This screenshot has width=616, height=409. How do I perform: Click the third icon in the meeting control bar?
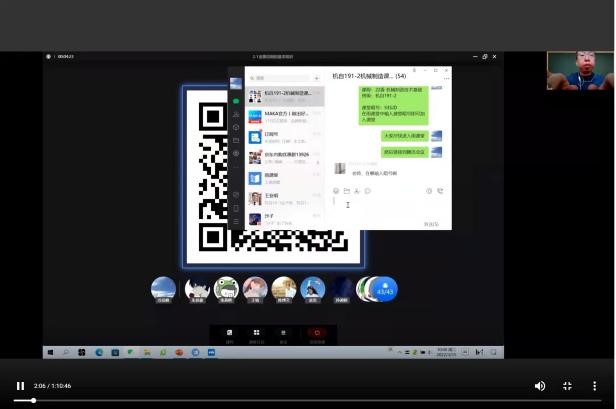(283, 335)
